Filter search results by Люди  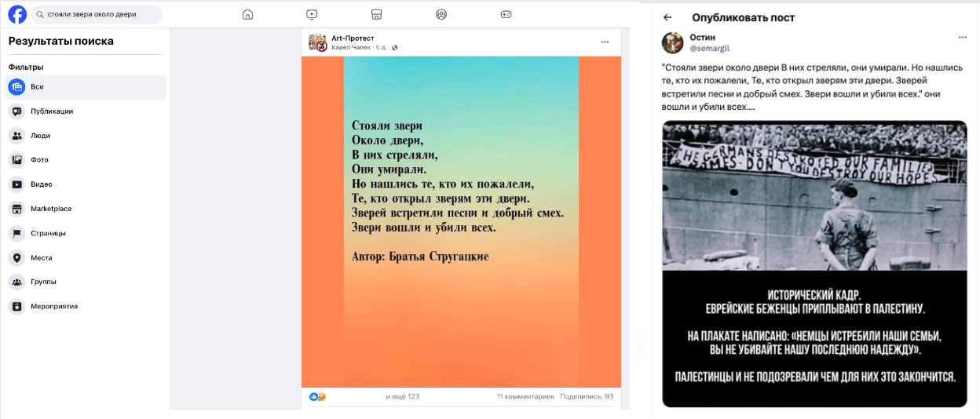[x=86, y=136]
